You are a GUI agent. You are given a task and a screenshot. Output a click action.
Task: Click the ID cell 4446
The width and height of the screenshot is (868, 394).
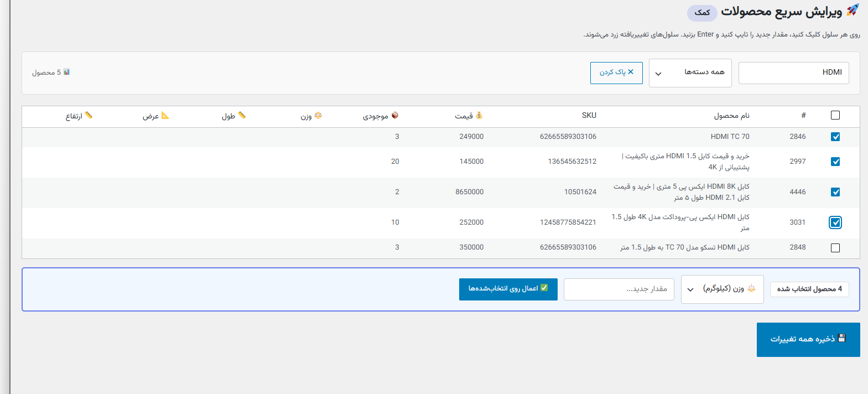click(x=798, y=192)
